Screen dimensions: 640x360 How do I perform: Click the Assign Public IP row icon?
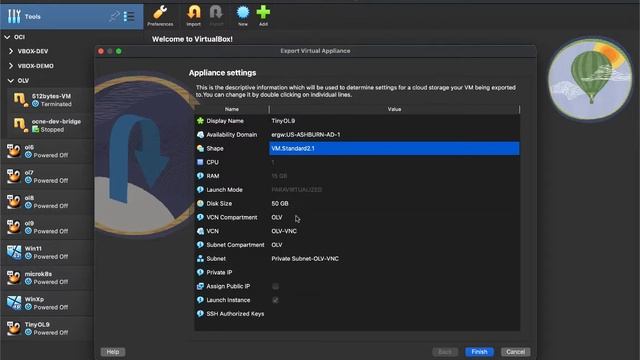tap(200, 286)
